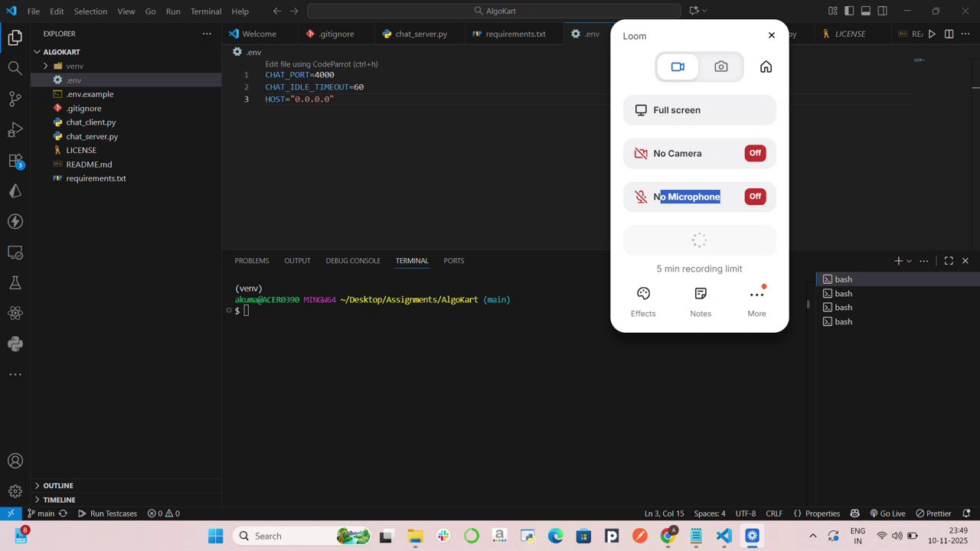Expand the venv folder
The image size is (980, 551).
click(x=126, y=66)
